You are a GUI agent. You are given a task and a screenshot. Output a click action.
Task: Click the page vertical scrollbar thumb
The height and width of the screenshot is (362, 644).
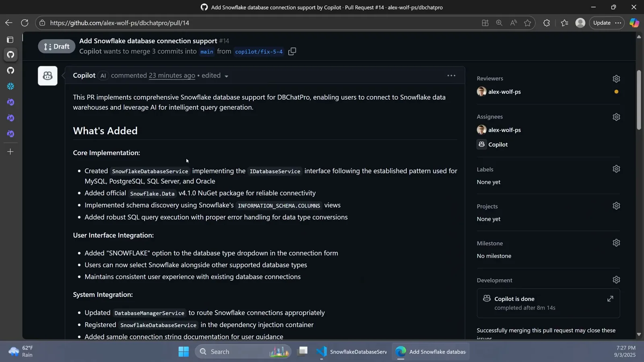coord(639,100)
